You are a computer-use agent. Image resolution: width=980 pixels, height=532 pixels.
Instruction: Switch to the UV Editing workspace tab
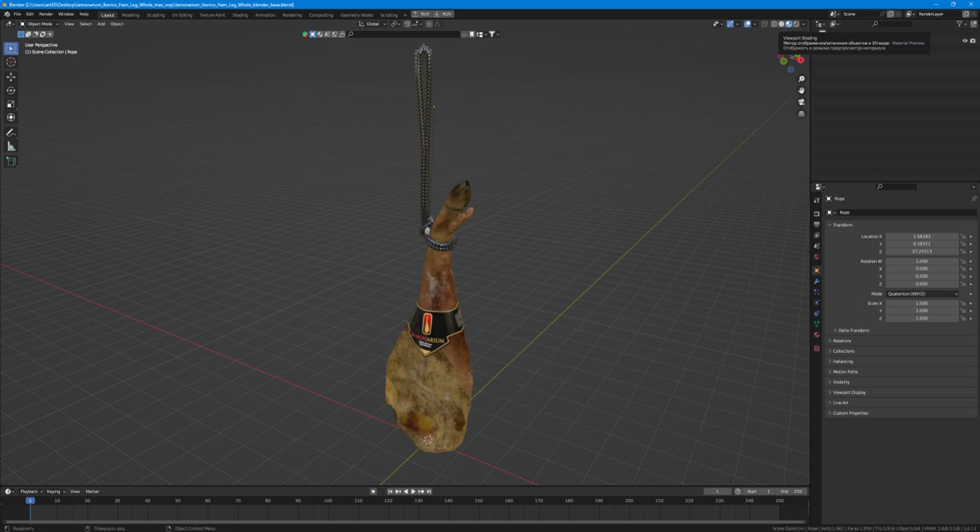click(182, 15)
